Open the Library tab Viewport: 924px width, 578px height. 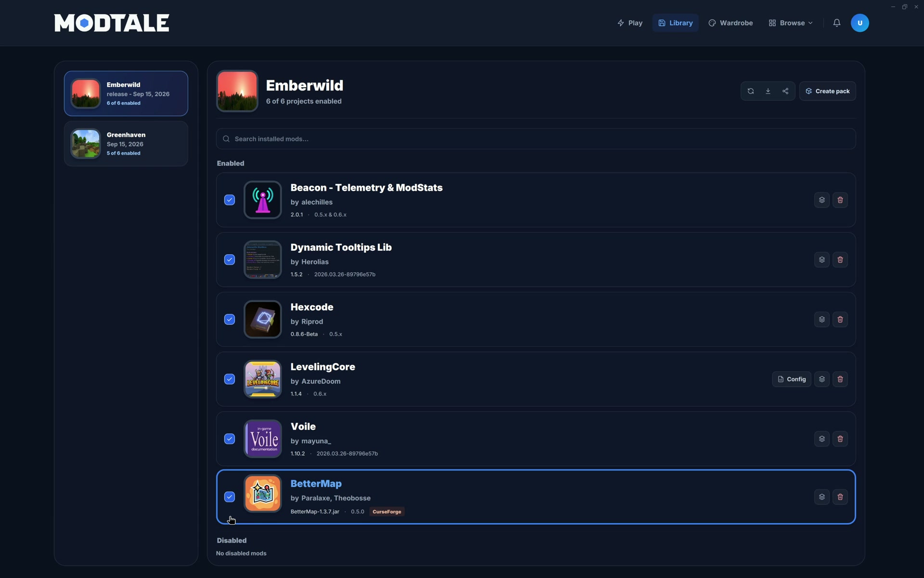675,23
